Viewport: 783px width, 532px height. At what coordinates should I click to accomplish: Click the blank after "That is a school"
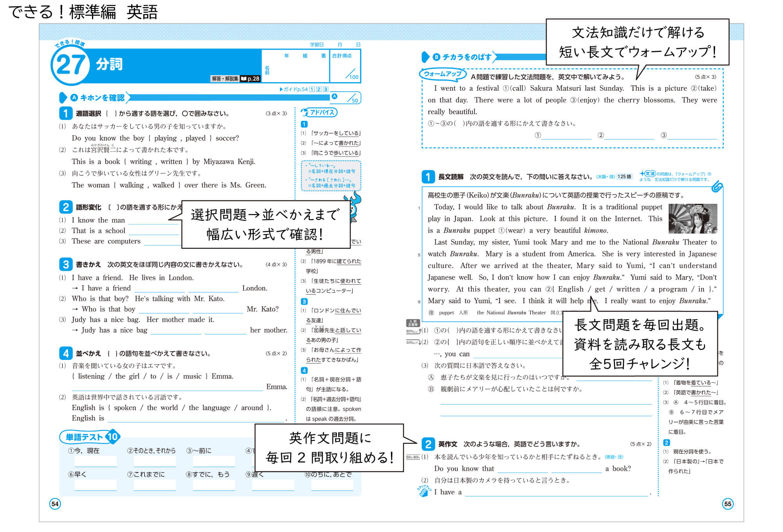tap(154, 232)
